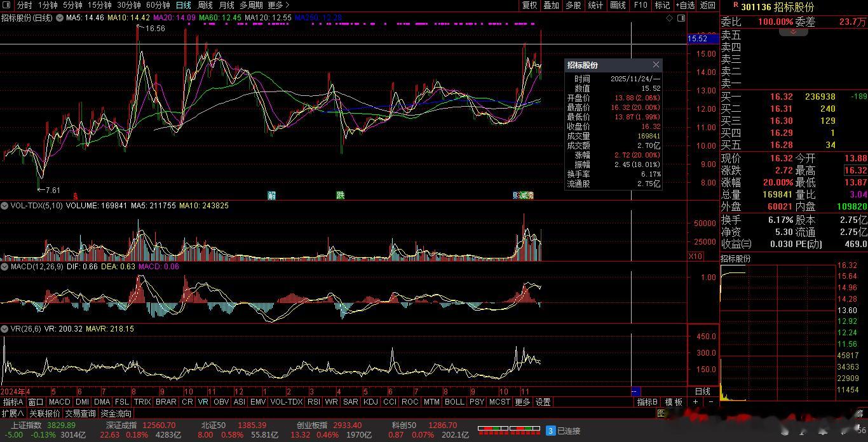Click the blue connection status icon

point(551,431)
